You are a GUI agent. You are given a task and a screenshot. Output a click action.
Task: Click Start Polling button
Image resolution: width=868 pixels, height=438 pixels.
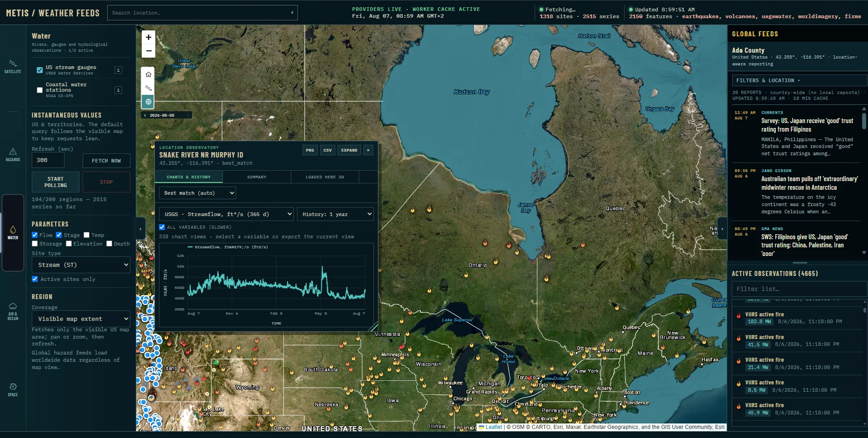pyautogui.click(x=55, y=182)
